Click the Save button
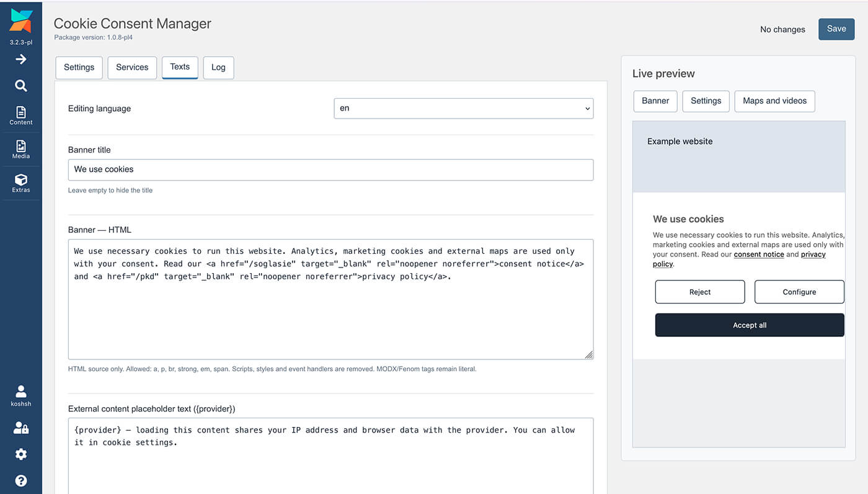The image size is (868, 494). tap(836, 29)
